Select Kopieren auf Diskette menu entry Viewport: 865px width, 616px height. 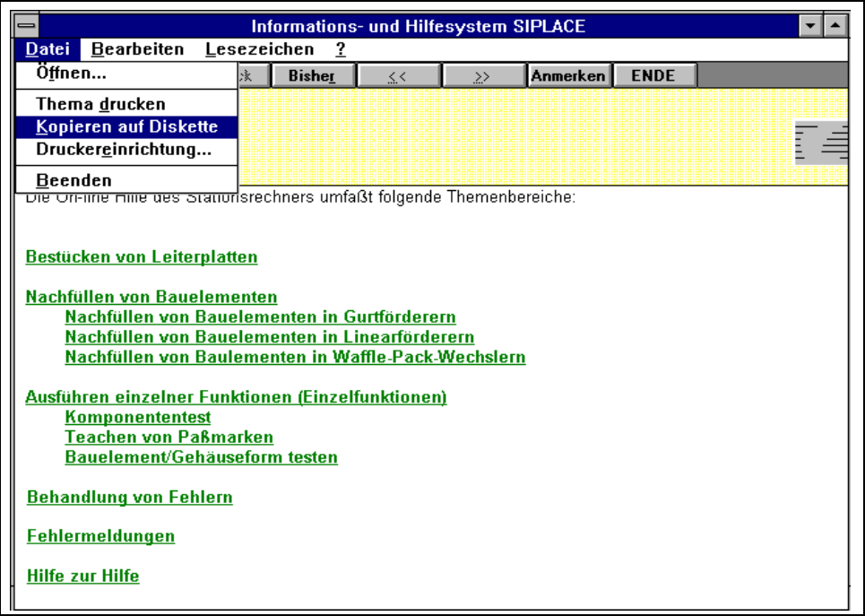(x=126, y=127)
